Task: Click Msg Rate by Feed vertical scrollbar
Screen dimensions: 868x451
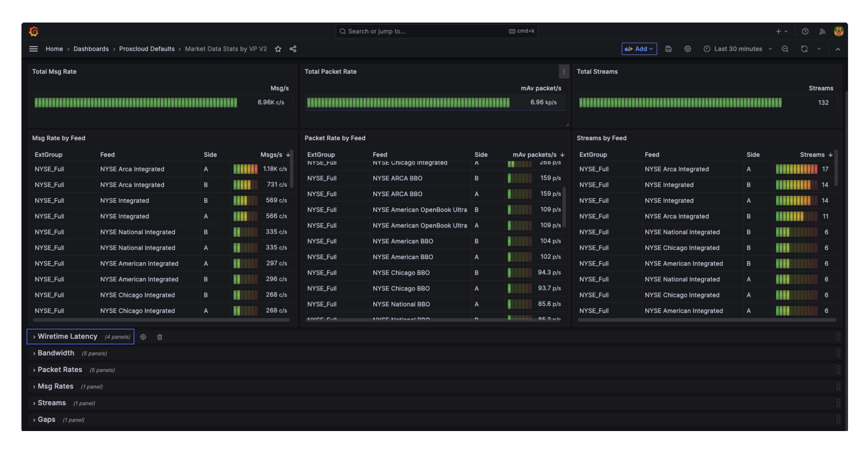Action: click(292, 169)
